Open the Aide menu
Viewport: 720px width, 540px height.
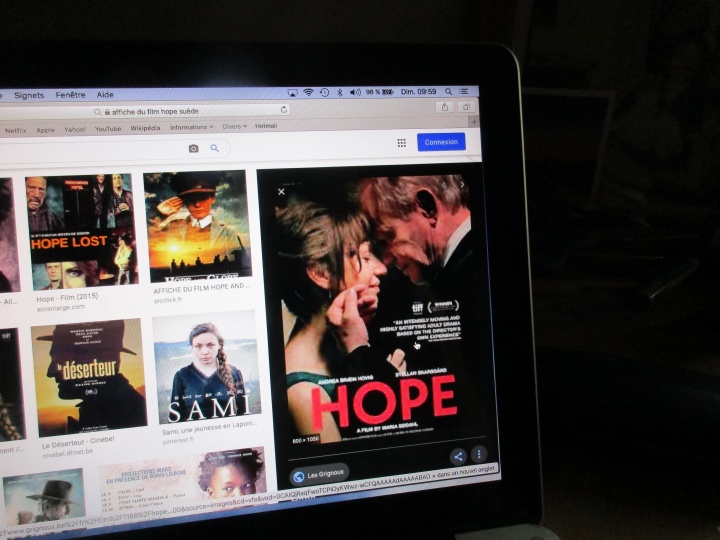click(105, 95)
